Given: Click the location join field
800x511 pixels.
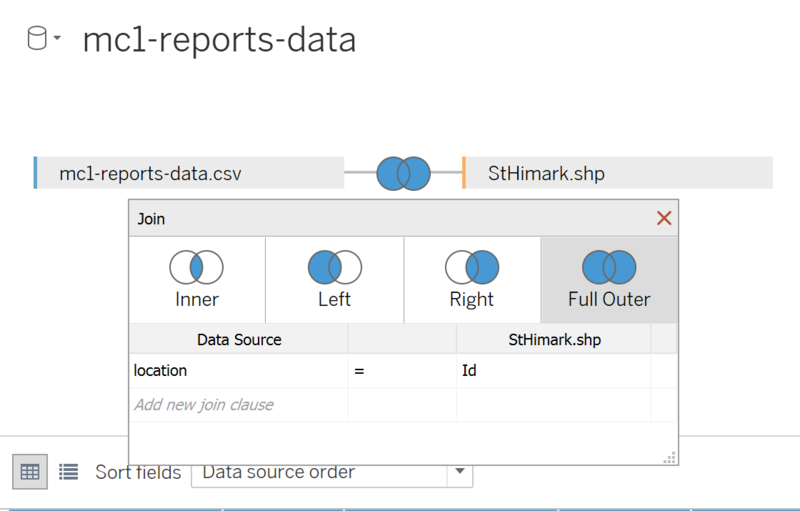Looking at the screenshot, I should 238,371.
